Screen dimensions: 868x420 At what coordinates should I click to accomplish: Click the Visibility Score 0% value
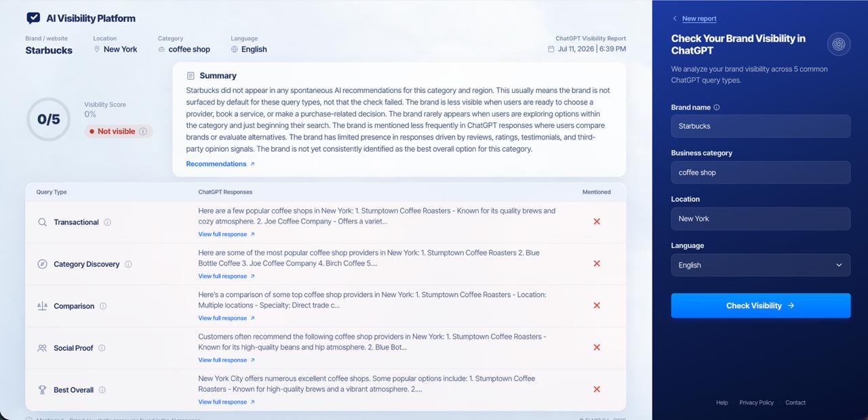(x=90, y=114)
